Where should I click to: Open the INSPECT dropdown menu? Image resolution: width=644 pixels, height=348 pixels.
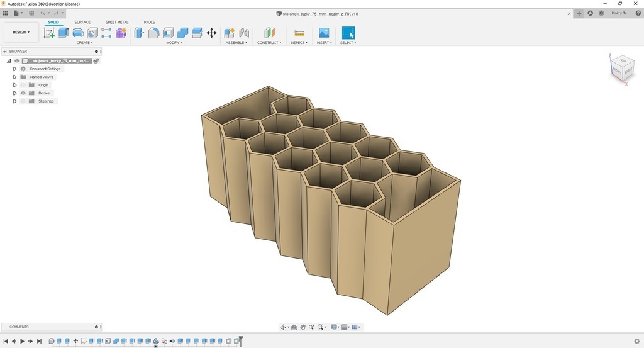tap(299, 43)
